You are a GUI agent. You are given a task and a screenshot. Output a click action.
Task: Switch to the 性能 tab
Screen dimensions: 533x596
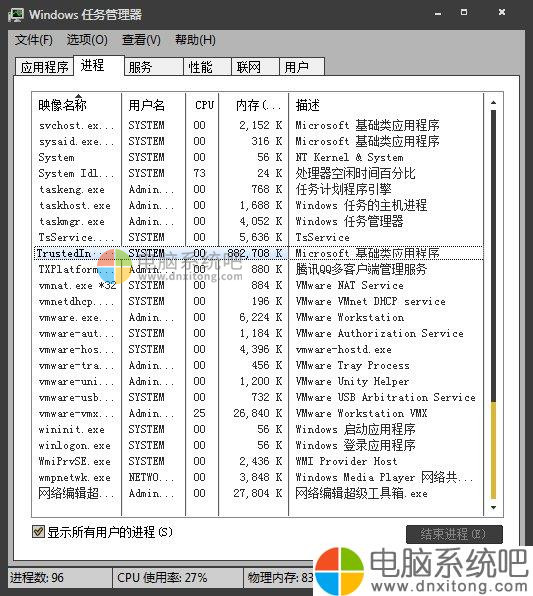coord(207,67)
